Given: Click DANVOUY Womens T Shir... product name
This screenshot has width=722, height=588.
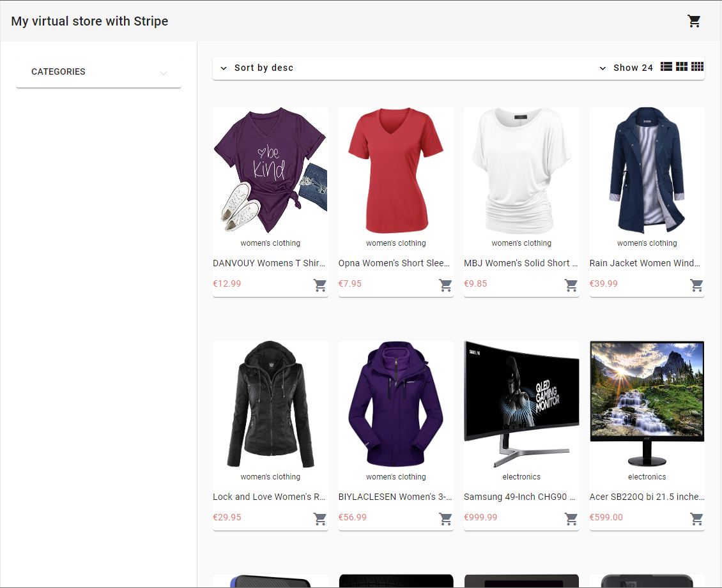Looking at the screenshot, I should [x=269, y=263].
